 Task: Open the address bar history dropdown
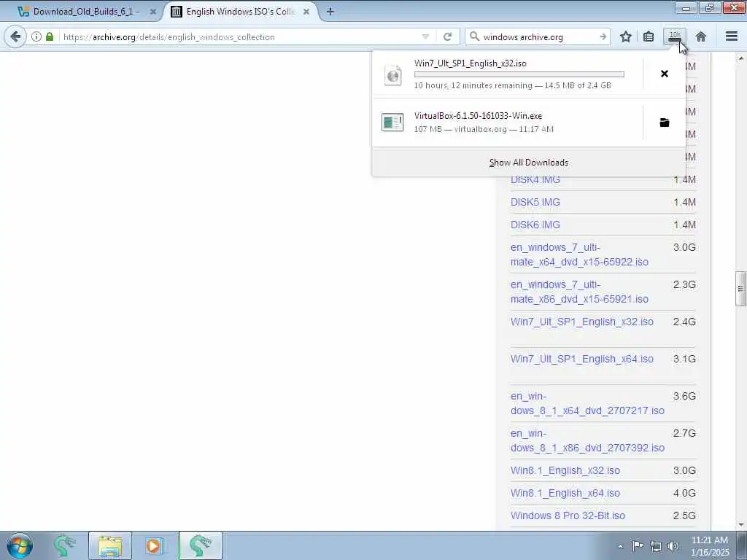point(425,36)
